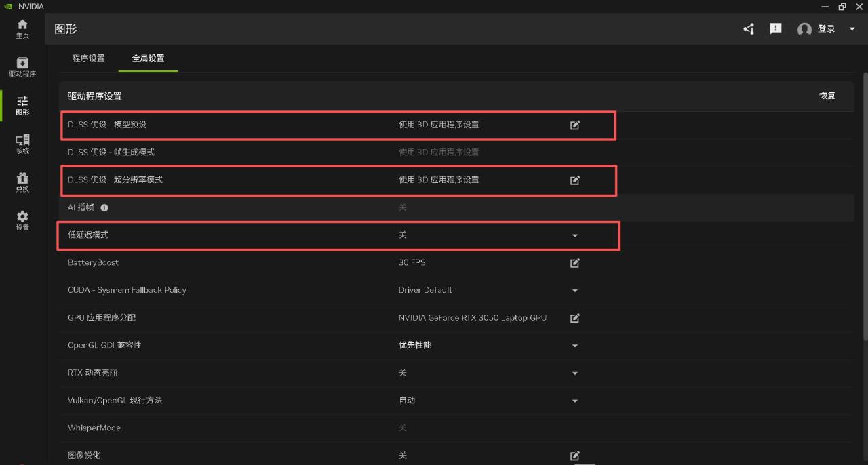Click the 恢复 restore button
The height and width of the screenshot is (465, 868).
tap(827, 96)
